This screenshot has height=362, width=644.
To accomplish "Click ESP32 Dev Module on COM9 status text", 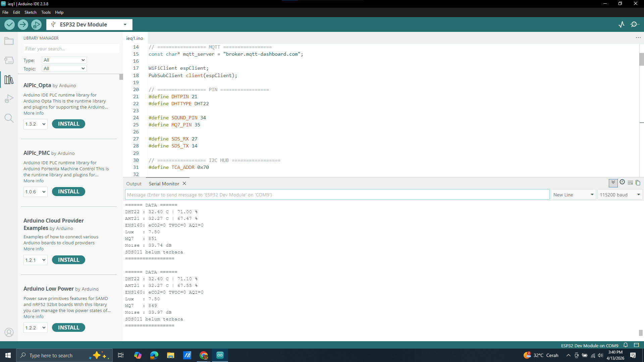I will point(589,346).
